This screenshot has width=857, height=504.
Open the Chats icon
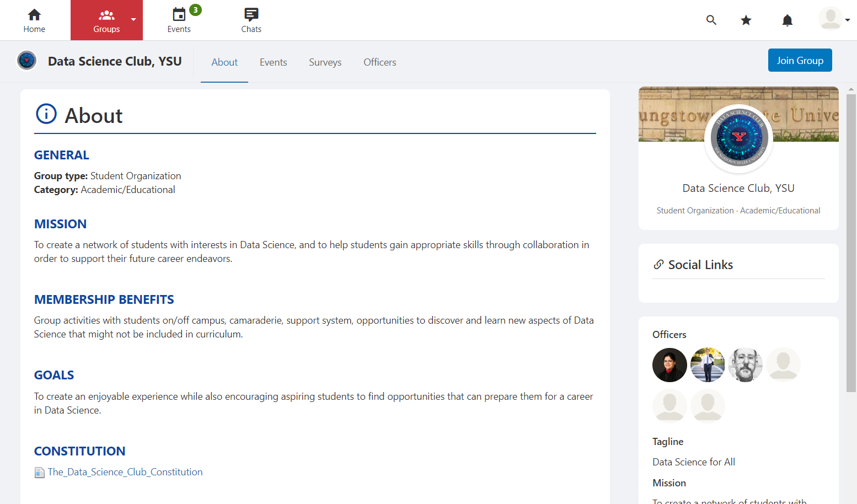[251, 15]
